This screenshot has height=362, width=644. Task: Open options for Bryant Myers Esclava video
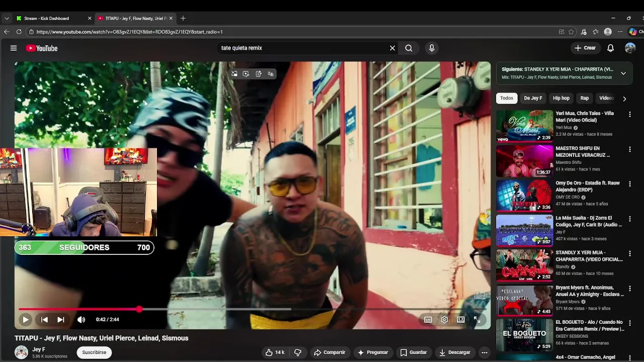pos(629,288)
